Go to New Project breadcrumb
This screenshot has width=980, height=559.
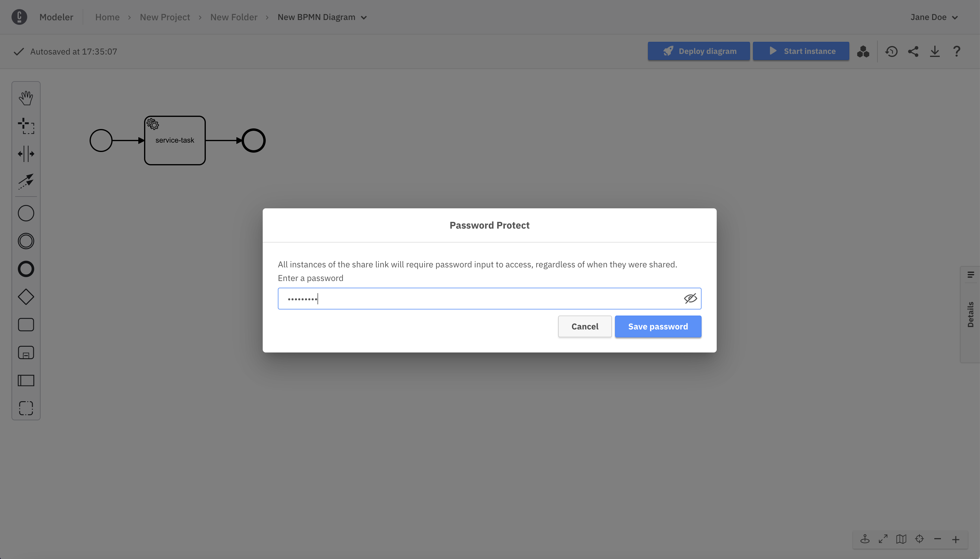pos(165,17)
